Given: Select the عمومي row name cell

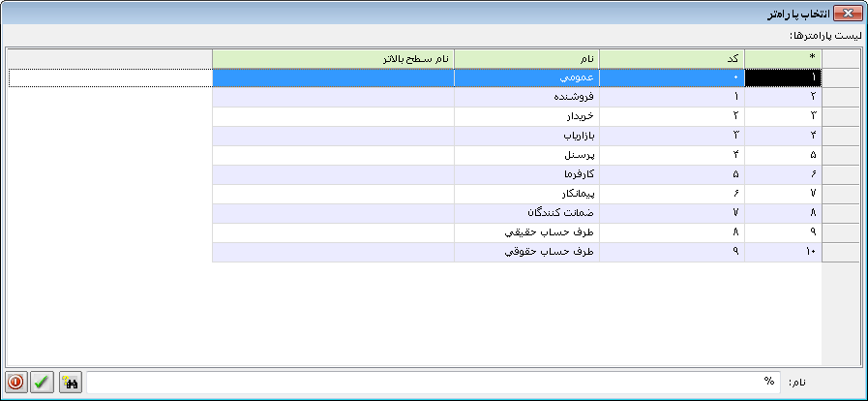Looking at the screenshot, I should 526,77.
